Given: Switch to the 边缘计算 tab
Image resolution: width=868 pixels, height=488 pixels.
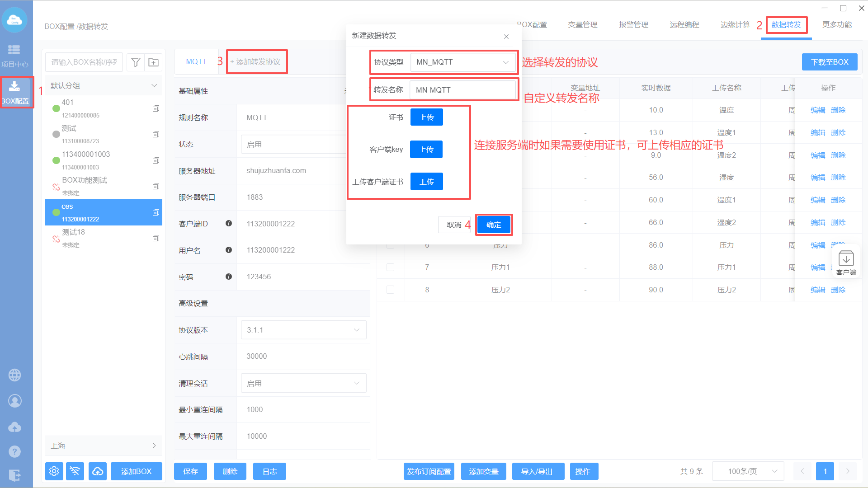Looking at the screenshot, I should 735,25.
